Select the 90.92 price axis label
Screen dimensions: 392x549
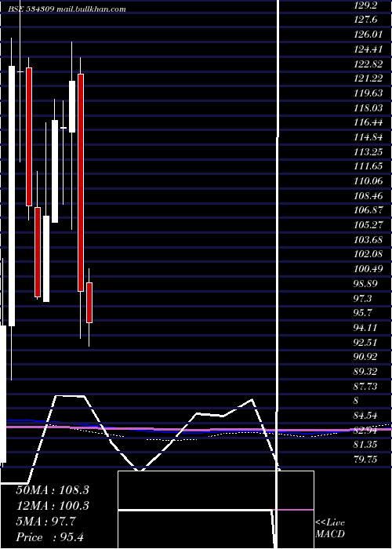click(x=366, y=356)
